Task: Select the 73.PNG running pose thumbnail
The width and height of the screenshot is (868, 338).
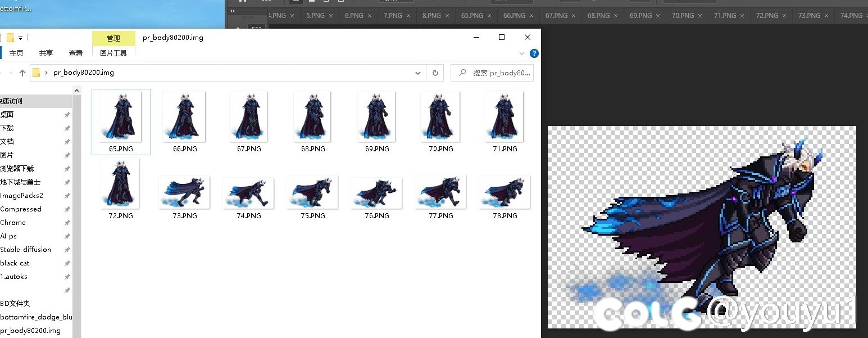Action: coord(184,192)
